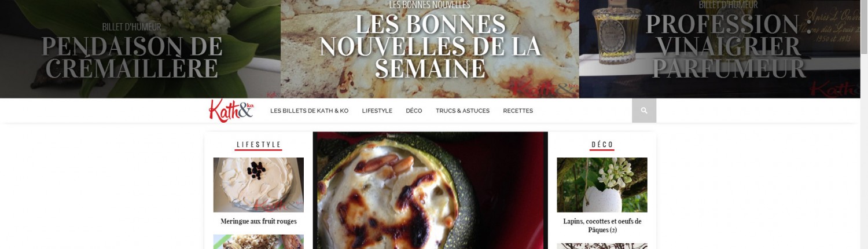Click Les Bonnes Nouvelles category label above headline

(429, 5)
